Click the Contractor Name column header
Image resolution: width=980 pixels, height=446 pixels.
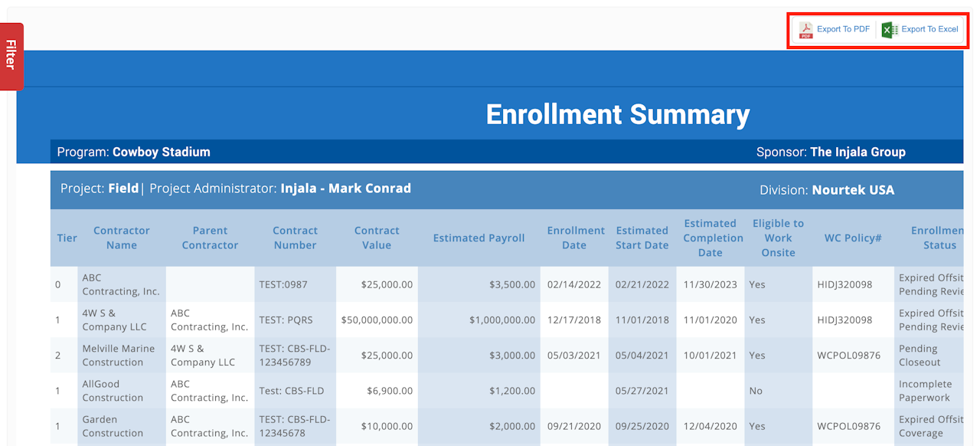point(122,238)
